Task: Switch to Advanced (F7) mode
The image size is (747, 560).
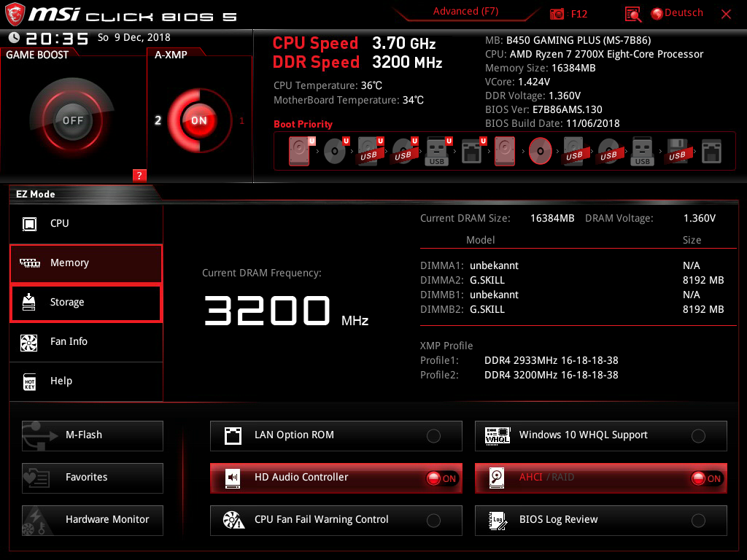Action: (466, 12)
